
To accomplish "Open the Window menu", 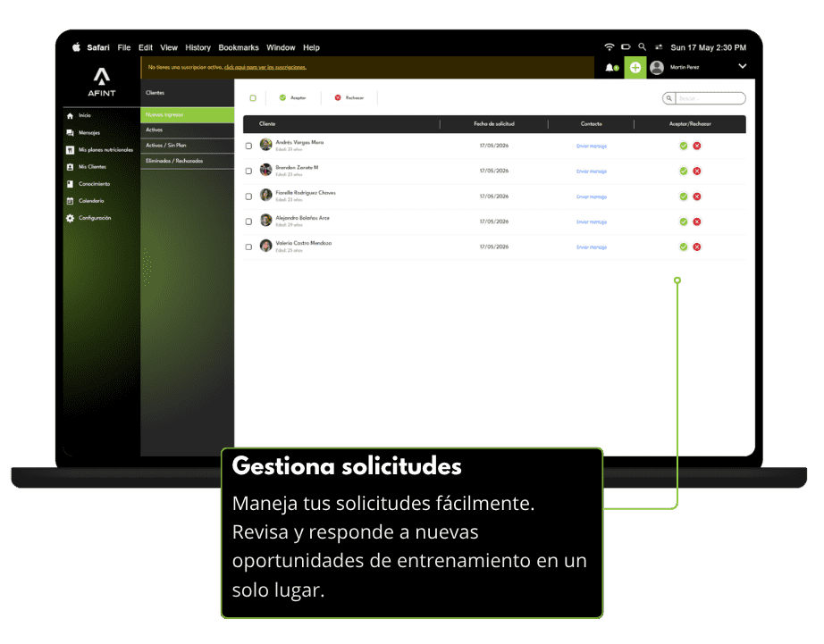I will click(281, 47).
